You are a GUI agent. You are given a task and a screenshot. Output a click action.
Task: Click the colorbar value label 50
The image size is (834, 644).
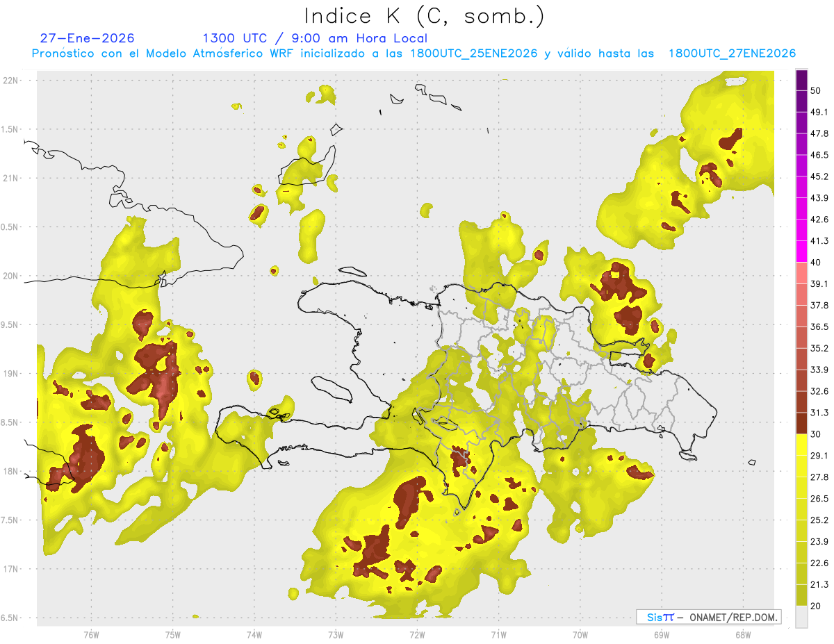[816, 90]
